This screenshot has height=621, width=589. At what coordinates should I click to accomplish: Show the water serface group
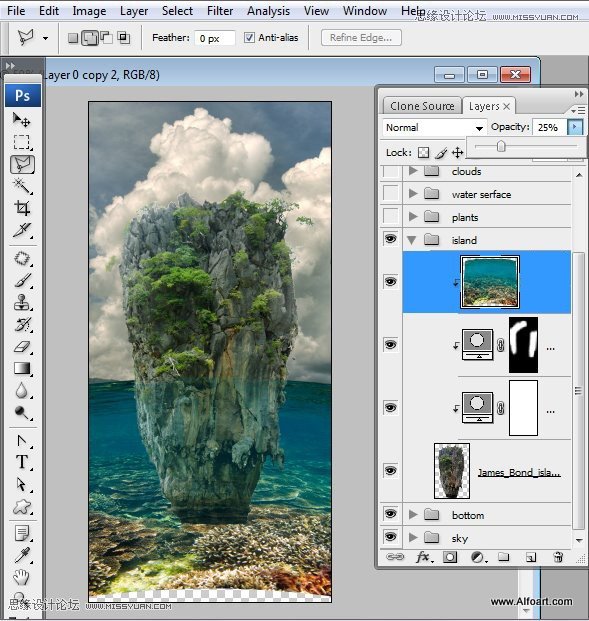click(x=391, y=193)
